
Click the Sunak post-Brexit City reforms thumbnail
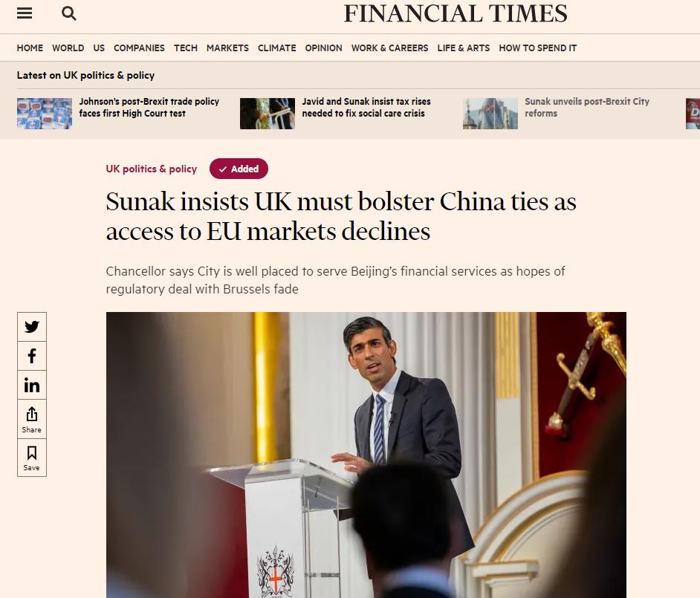(490, 114)
